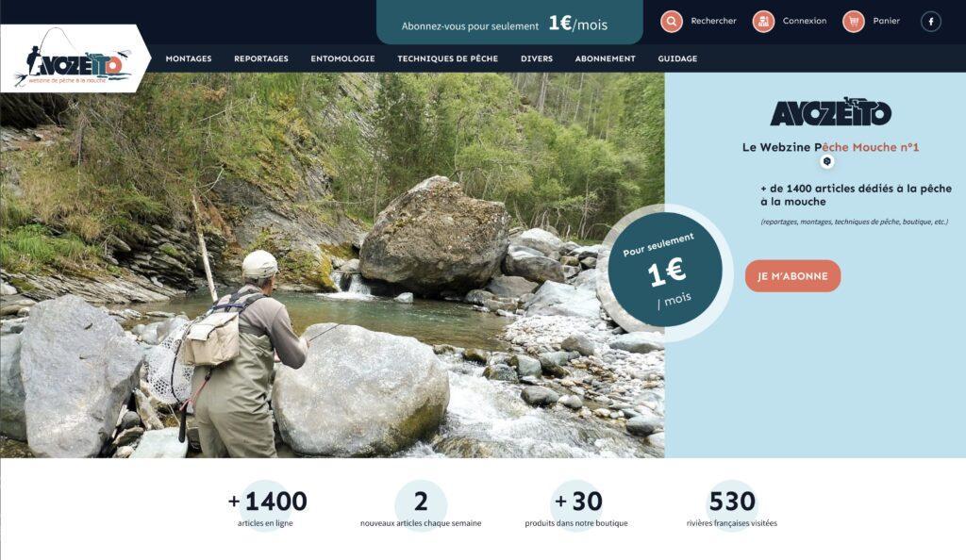
Task: Click the Je m'abonne button
Action: pos(792,276)
